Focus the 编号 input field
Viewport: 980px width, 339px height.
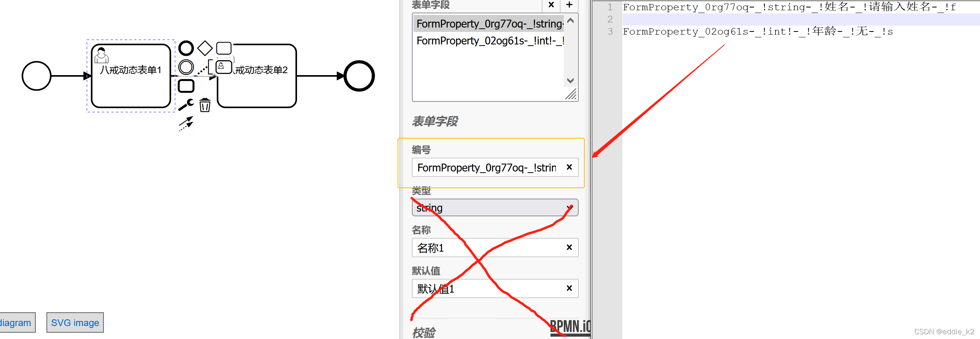(x=487, y=168)
